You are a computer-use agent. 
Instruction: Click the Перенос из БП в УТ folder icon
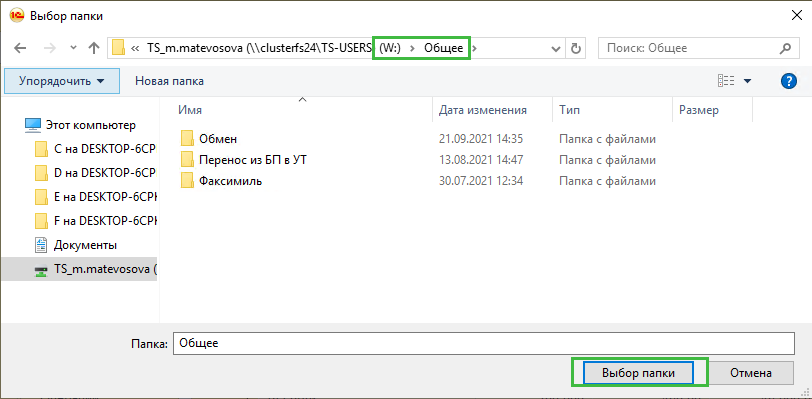(187, 160)
